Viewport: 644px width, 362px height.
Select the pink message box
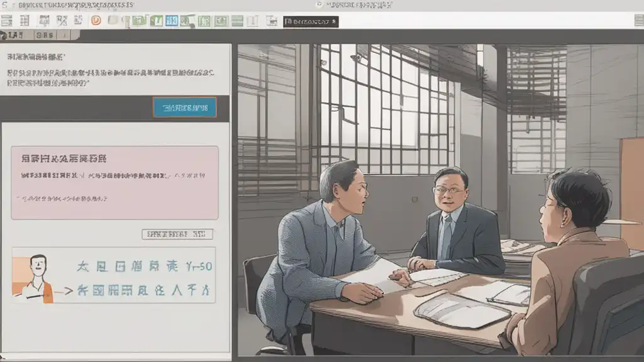114,183
